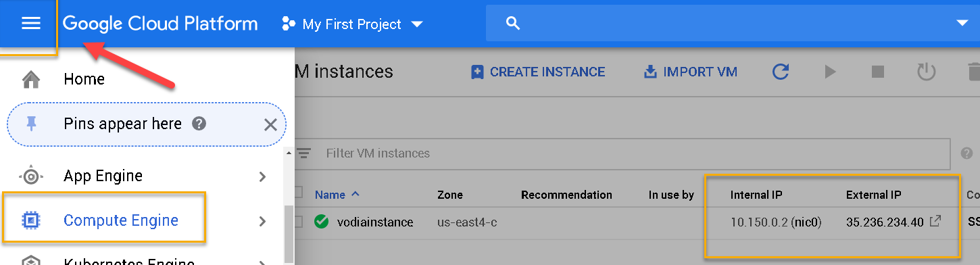Open the My First Project dropdown
Image resolution: width=980 pixels, height=265 pixels.
point(352,24)
